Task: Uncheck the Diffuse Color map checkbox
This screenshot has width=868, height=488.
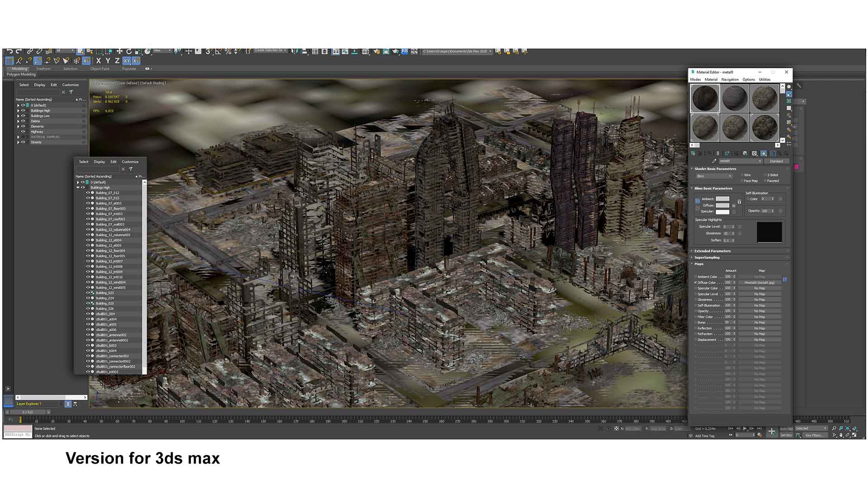Action: 695,282
